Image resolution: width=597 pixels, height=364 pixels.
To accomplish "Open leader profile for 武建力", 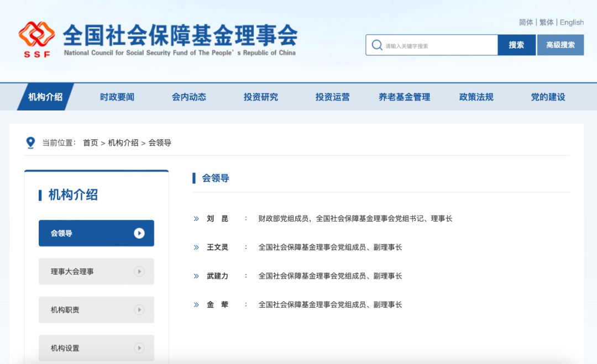I will [x=217, y=276].
